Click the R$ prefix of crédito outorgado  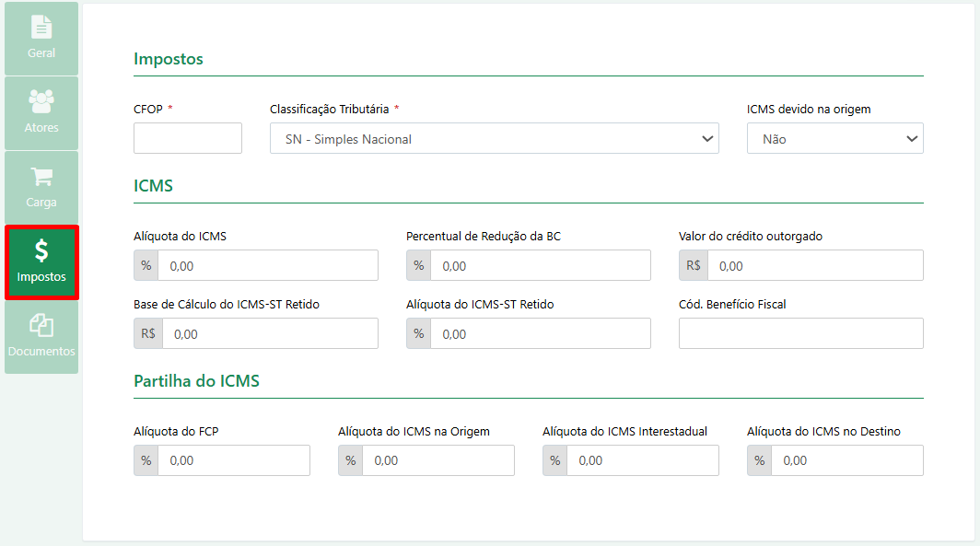694,265
